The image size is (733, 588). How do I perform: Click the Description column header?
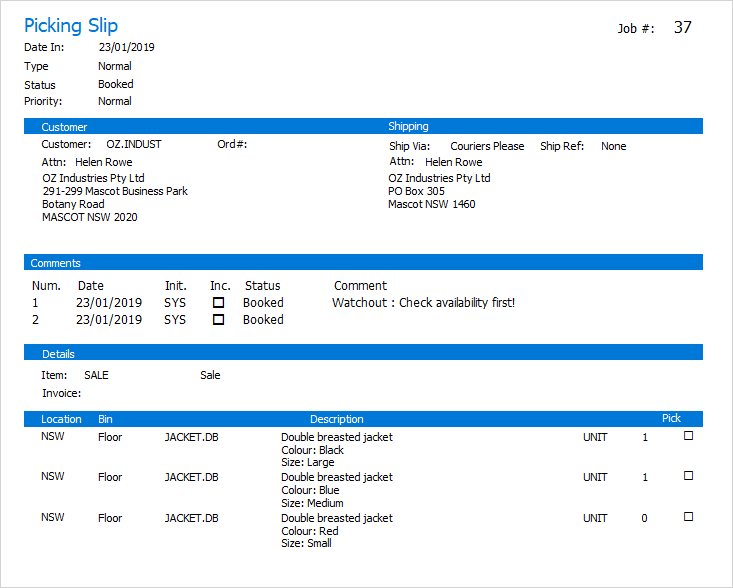(336, 419)
